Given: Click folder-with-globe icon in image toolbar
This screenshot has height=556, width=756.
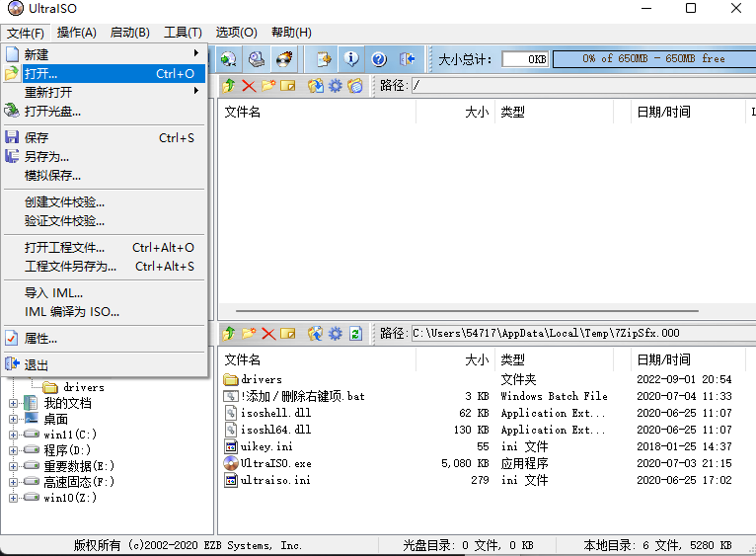Looking at the screenshot, I should 355,86.
